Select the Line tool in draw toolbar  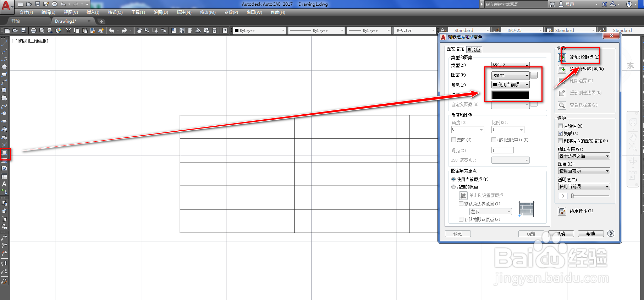click(x=4, y=43)
